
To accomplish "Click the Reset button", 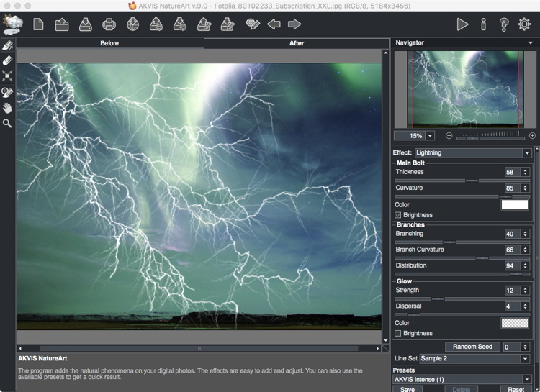I will point(515,389).
